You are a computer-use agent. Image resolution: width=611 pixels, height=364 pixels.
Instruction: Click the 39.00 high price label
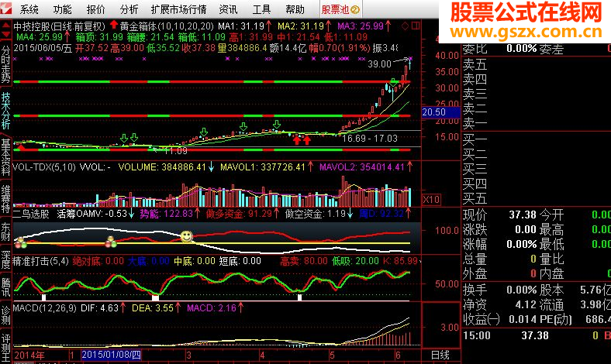click(x=379, y=64)
